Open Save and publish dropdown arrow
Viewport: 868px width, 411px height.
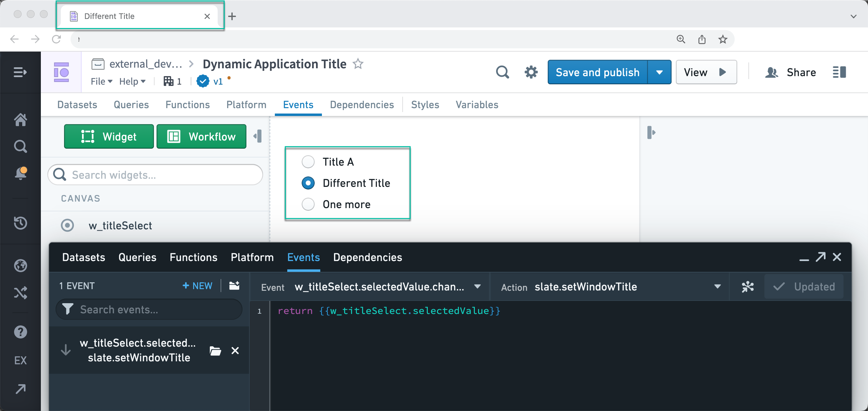[x=659, y=72]
